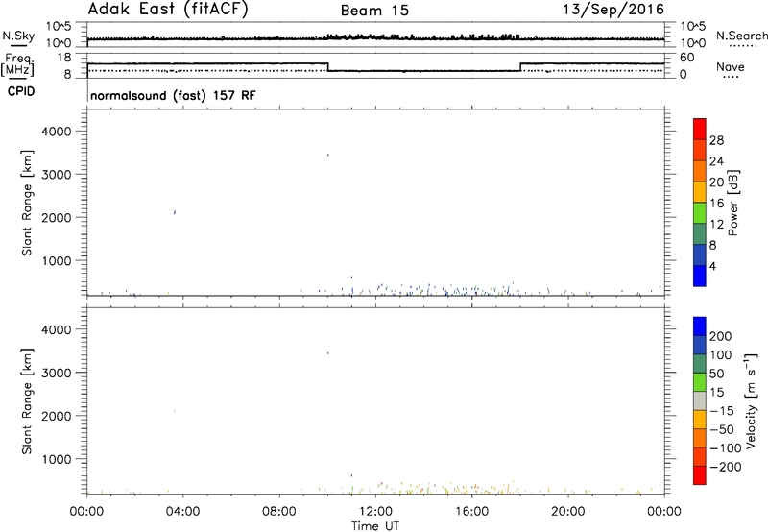This screenshot has height=532, width=768.
Task: Click the 'normalsound (fast) 157 RF' text
Action: pos(173,95)
